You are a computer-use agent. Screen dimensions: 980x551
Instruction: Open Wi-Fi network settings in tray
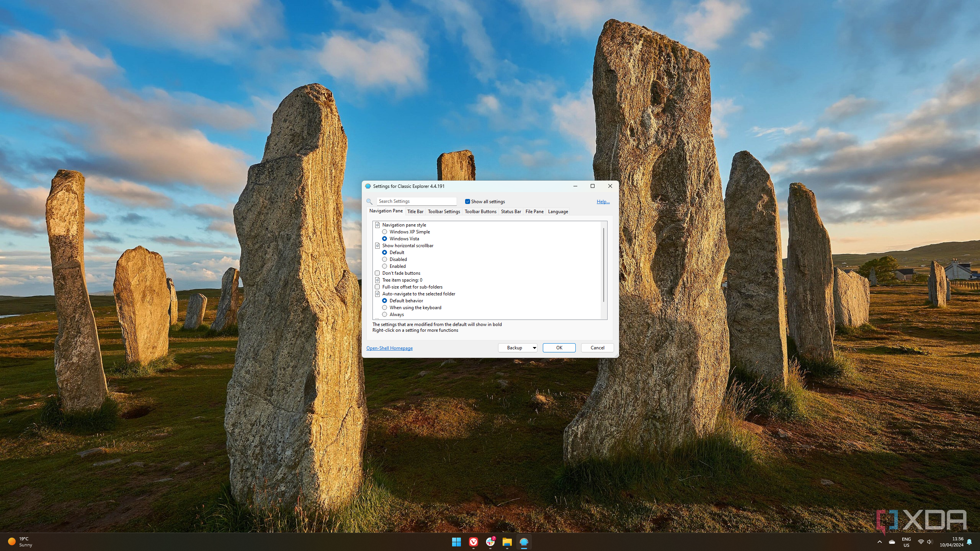921,542
